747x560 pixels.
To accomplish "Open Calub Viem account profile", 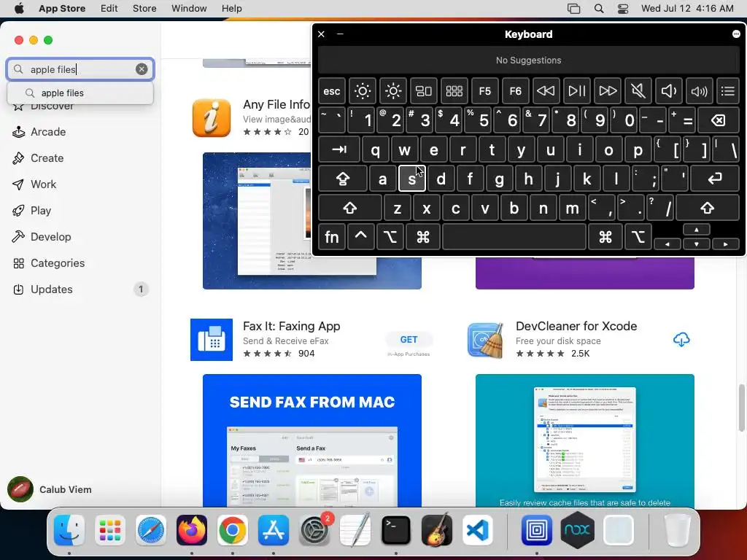I will (50, 489).
